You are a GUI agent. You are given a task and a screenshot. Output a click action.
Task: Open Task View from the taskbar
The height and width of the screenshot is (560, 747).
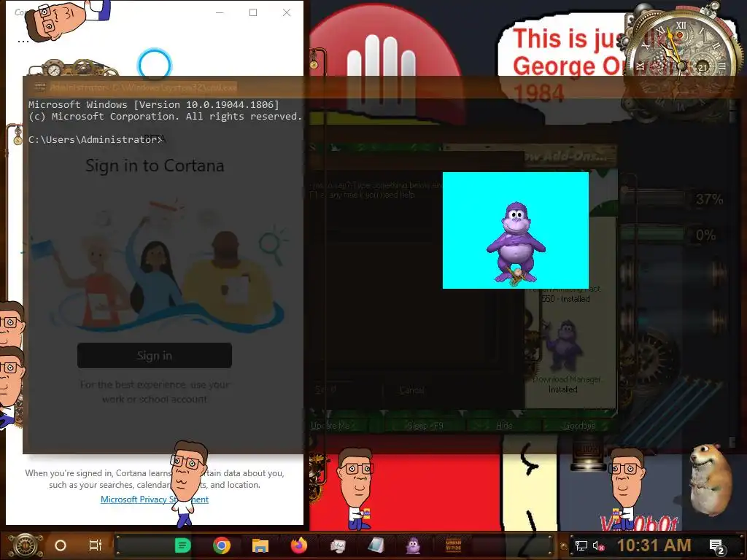click(96, 545)
